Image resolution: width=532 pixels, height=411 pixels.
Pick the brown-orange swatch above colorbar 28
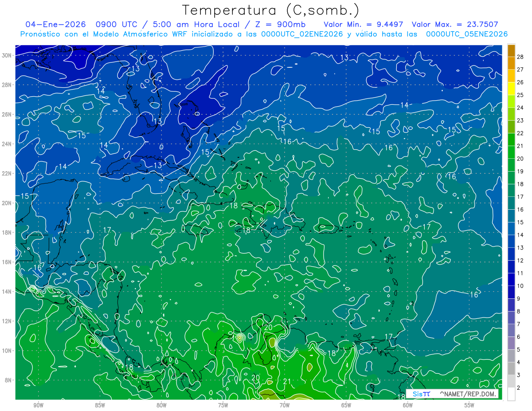click(x=511, y=51)
